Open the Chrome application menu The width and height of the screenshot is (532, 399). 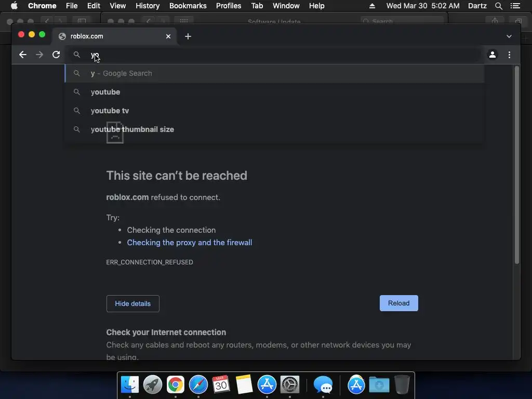[x=42, y=6]
